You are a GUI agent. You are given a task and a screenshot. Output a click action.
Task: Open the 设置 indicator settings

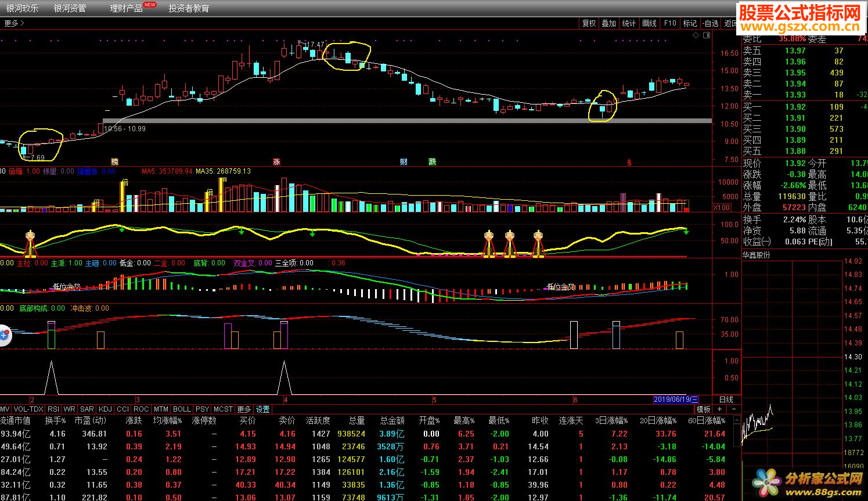(x=263, y=409)
